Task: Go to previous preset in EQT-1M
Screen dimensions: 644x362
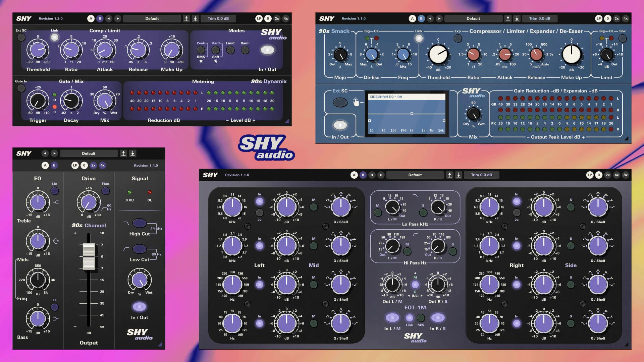Action: [372, 175]
